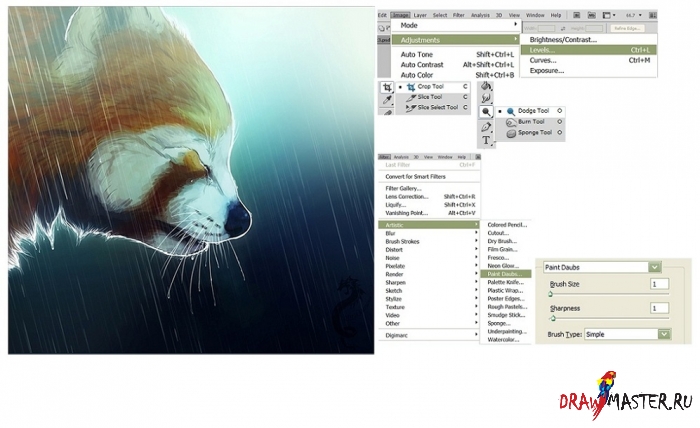This screenshot has height=428, width=700.
Task: Expand the Noise filter submenu
Action: click(429, 258)
